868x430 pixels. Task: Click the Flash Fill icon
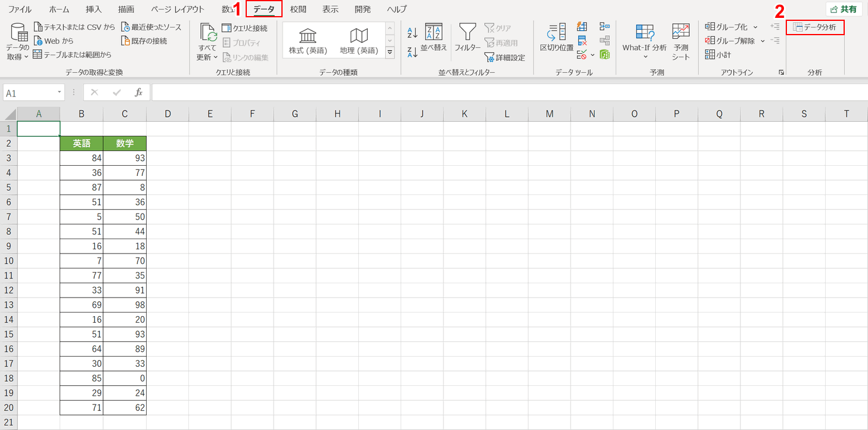pyautogui.click(x=582, y=27)
